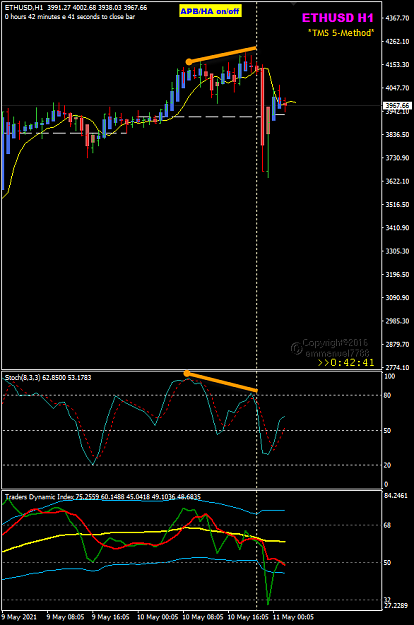The width and height of the screenshot is (414, 625).
Task: Click the Stochastic scale level 80
Action: 387,395
